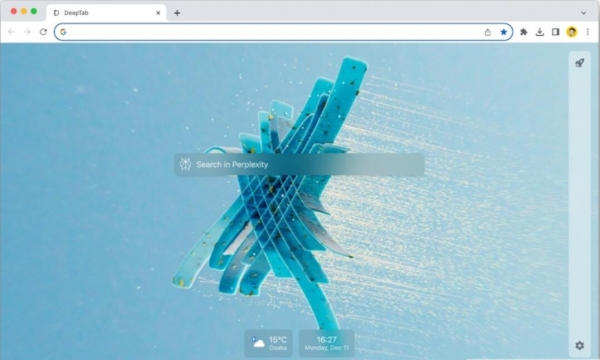This screenshot has height=360, width=600.
Task: Click the share page icon
Action: [x=488, y=32]
